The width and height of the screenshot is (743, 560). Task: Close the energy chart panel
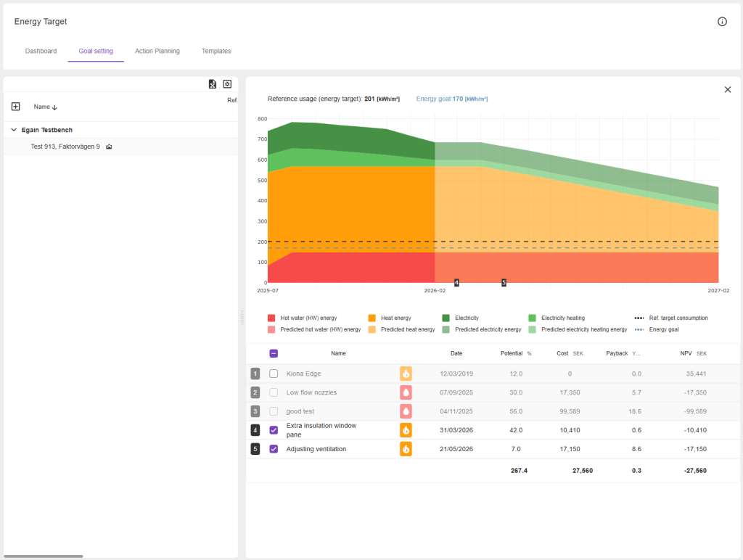click(x=728, y=89)
